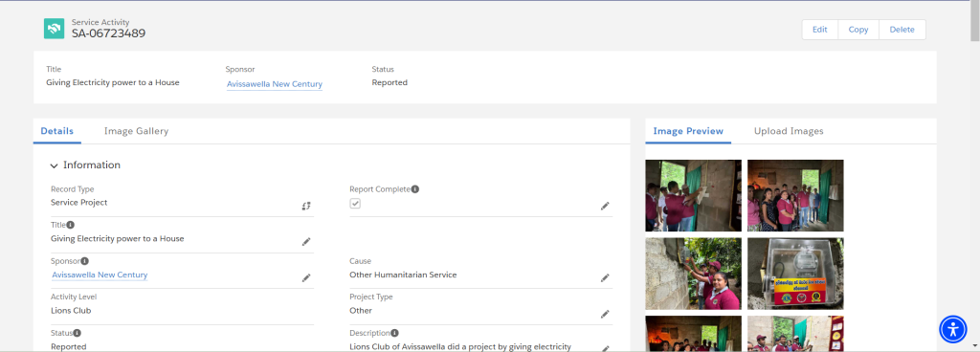The height and width of the screenshot is (352, 980).
Task: Click the Service Activity record icon
Action: (54, 29)
